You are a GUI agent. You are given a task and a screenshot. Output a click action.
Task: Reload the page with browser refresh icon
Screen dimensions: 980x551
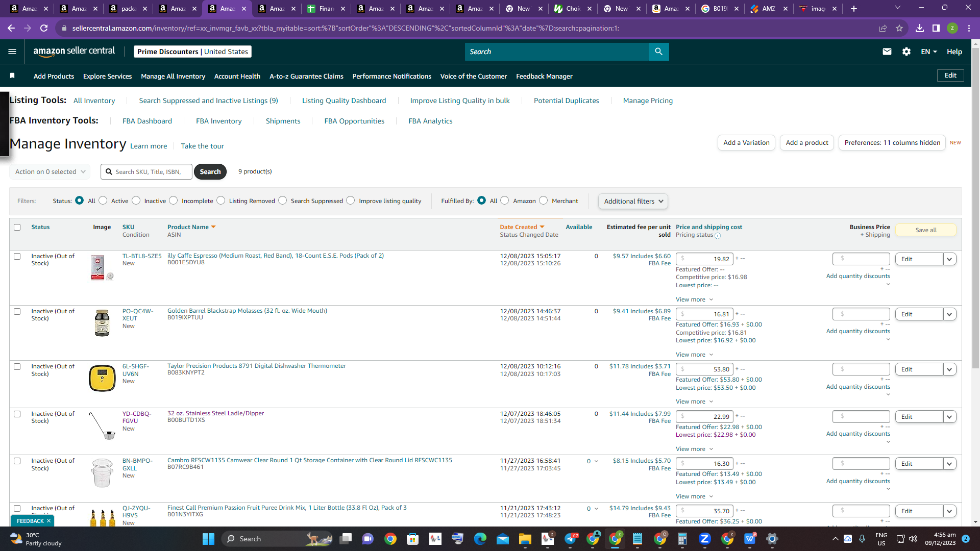click(x=44, y=28)
